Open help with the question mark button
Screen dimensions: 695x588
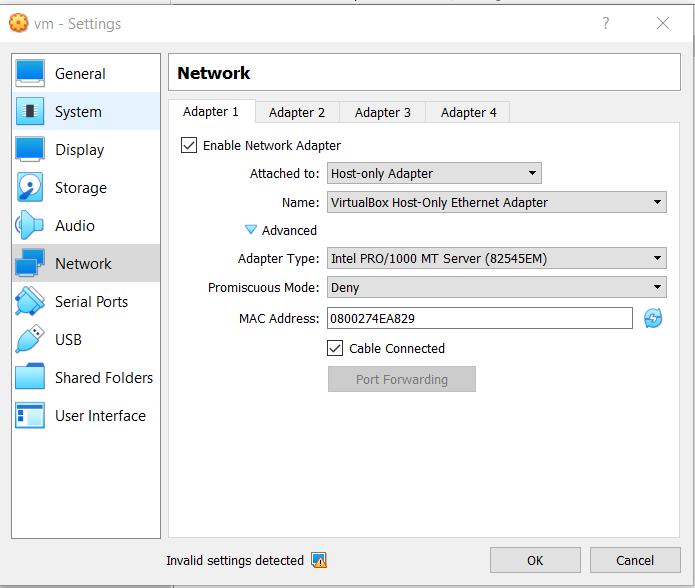605,23
